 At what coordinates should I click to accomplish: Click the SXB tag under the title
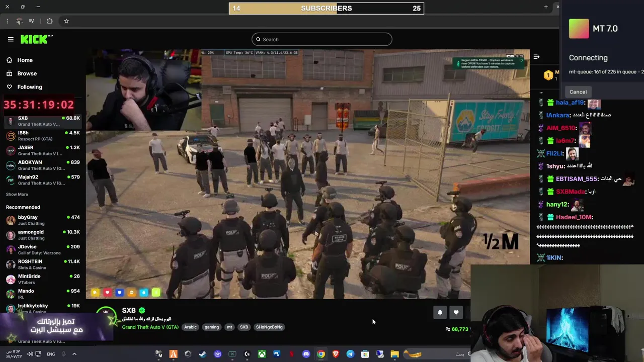(x=244, y=327)
